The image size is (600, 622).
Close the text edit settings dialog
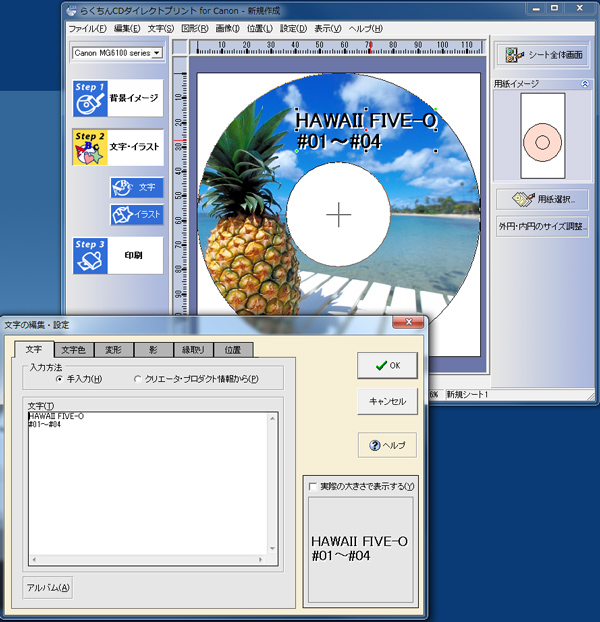click(408, 322)
